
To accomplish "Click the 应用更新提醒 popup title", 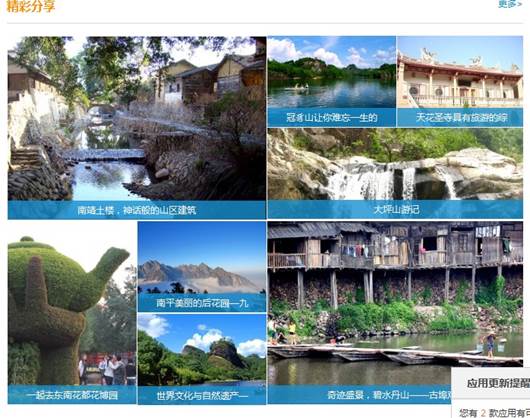I will coord(498,383).
